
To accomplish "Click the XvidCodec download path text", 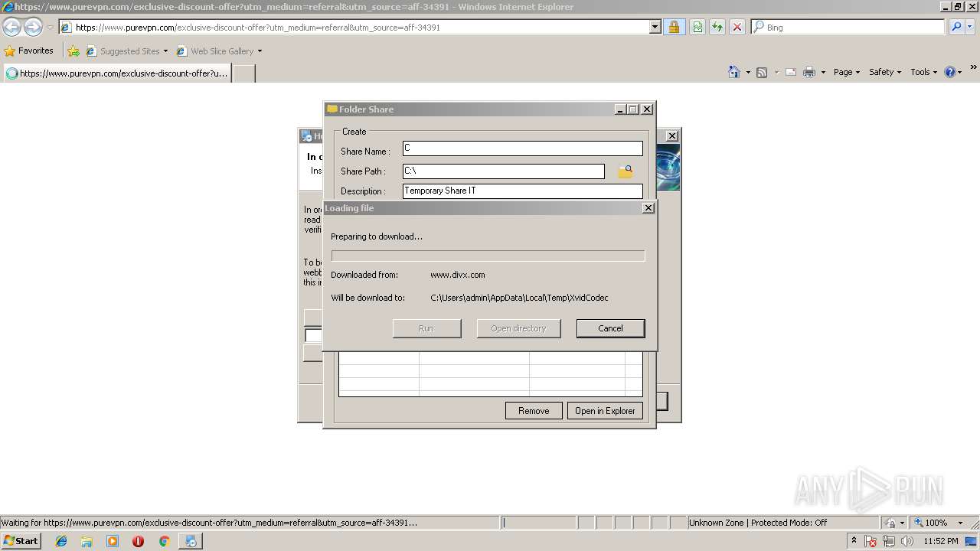I will pyautogui.click(x=519, y=298).
